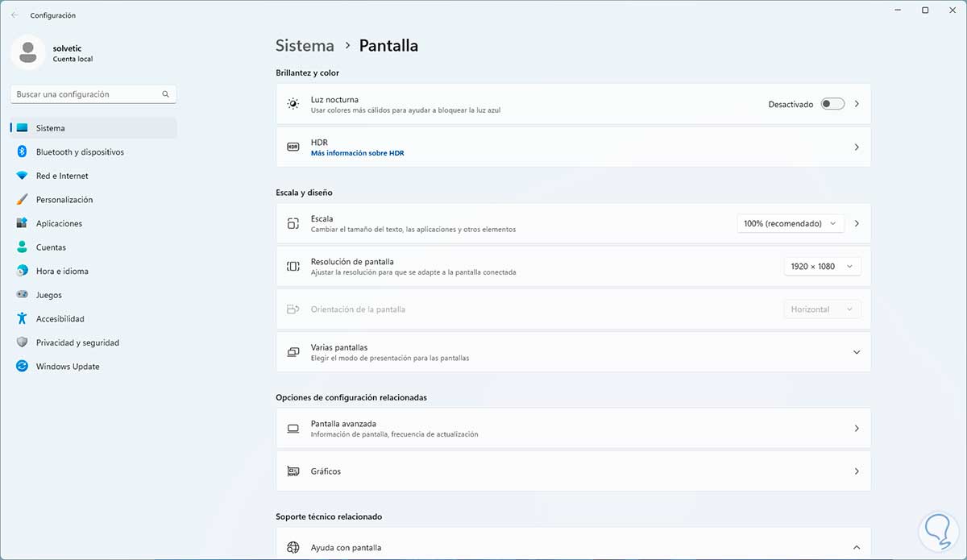Open Windows Update sync icon

[x=22, y=367]
